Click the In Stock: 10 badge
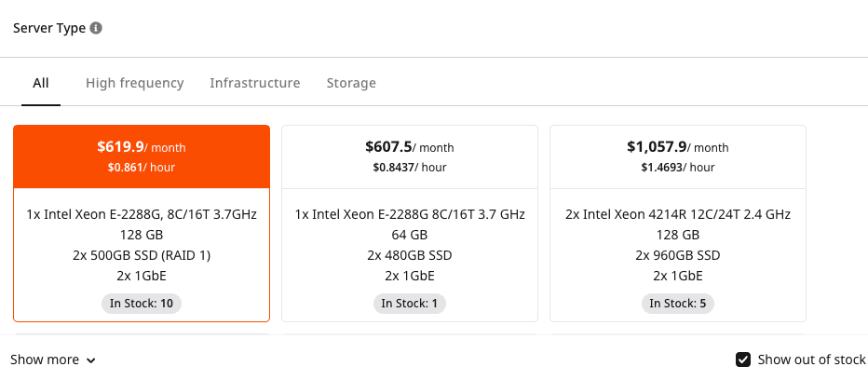The height and width of the screenshot is (380, 868). (142, 303)
